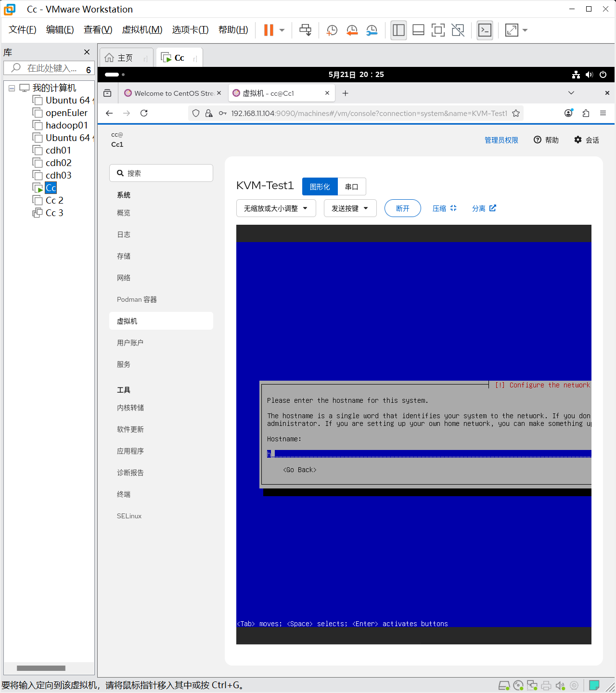Open the 选项卡(T) menu
Screen dimensions: 616x693
click(x=191, y=30)
